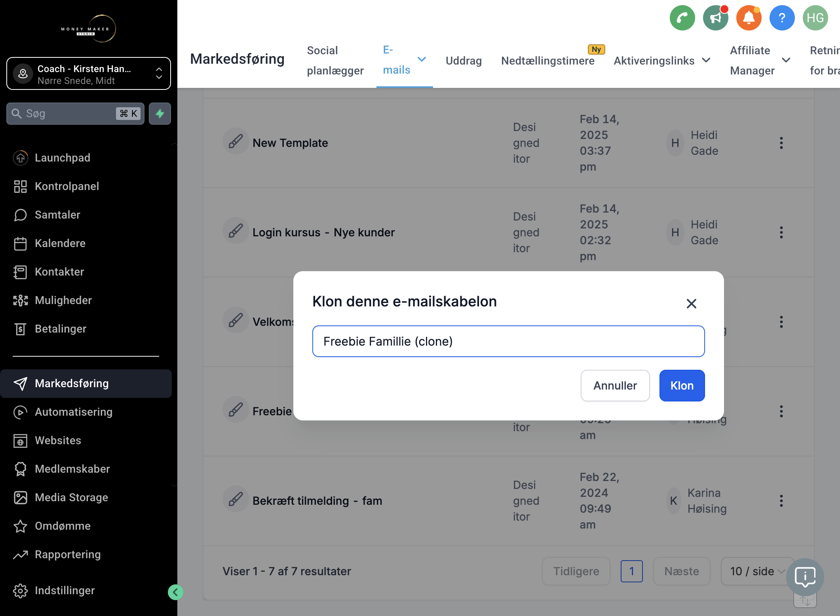This screenshot has height=616, width=840.
Task: Open the chat support widget icon
Action: click(x=805, y=577)
